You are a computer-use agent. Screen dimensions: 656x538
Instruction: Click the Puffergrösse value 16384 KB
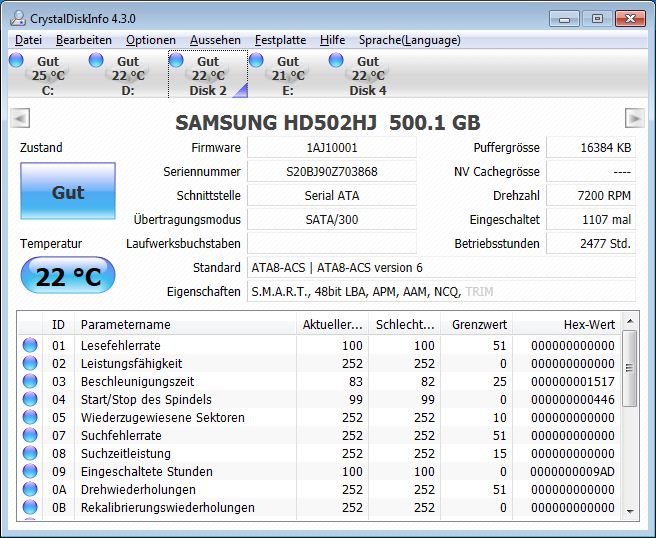(591, 148)
